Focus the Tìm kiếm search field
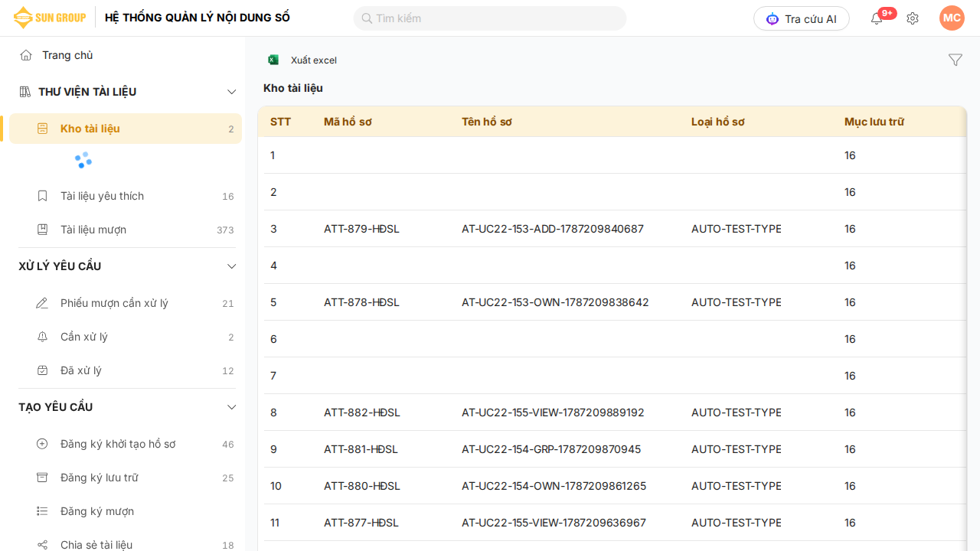Image resolution: width=980 pixels, height=551 pixels. tap(490, 18)
